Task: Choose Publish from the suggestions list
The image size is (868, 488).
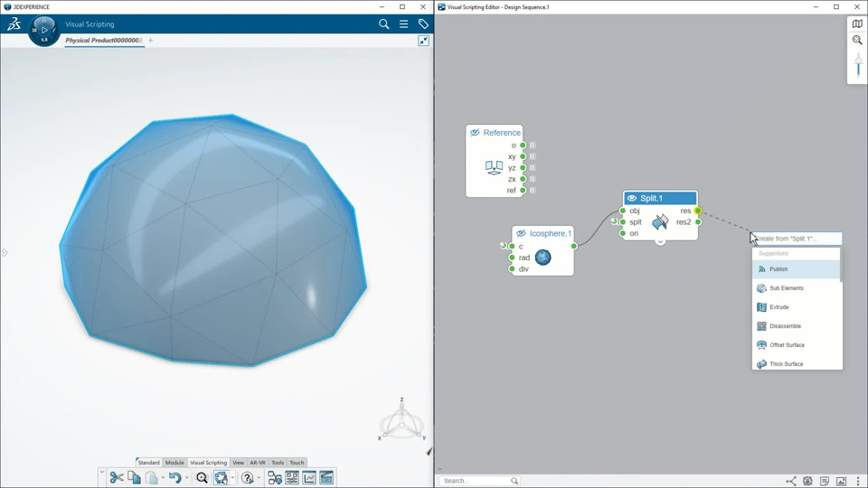Action: coord(796,269)
